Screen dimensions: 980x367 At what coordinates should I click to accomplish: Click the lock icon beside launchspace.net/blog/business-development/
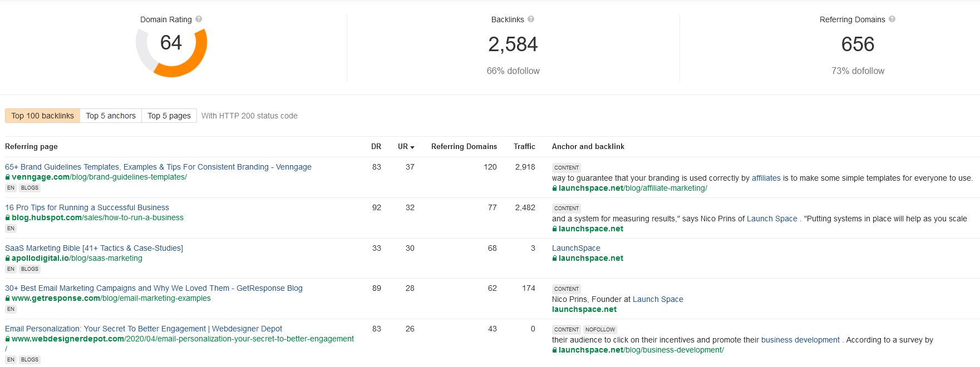(554, 350)
